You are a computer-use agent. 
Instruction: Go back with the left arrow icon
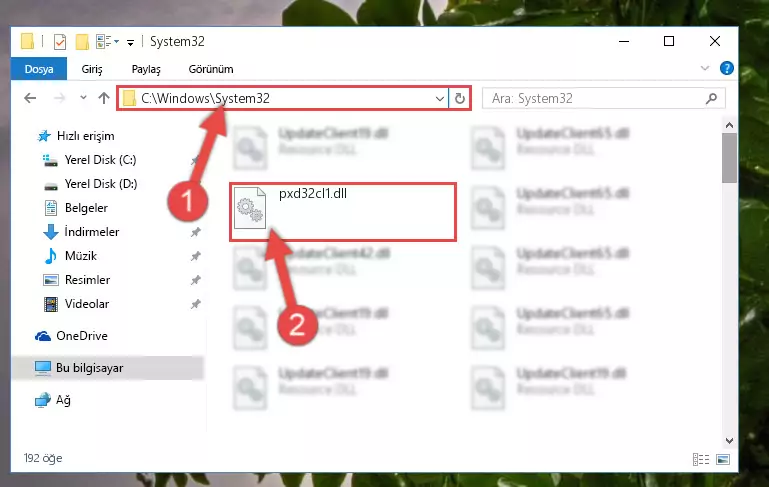tap(30, 98)
